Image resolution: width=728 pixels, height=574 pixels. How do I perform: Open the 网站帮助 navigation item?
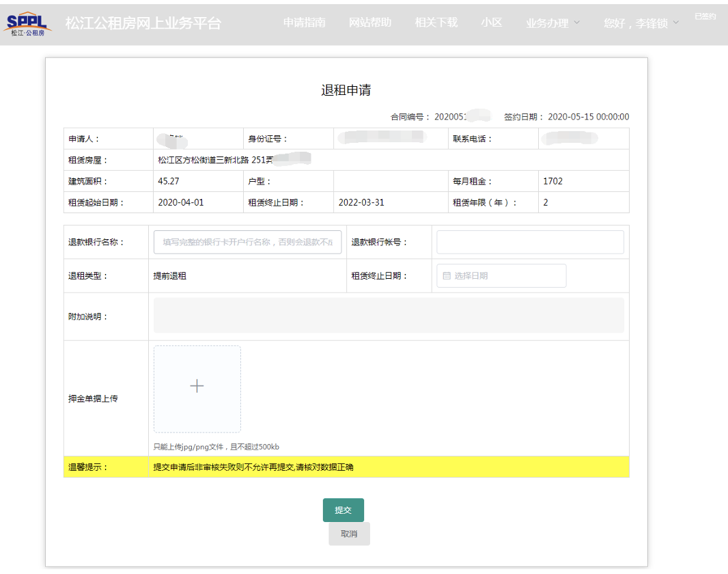[370, 23]
